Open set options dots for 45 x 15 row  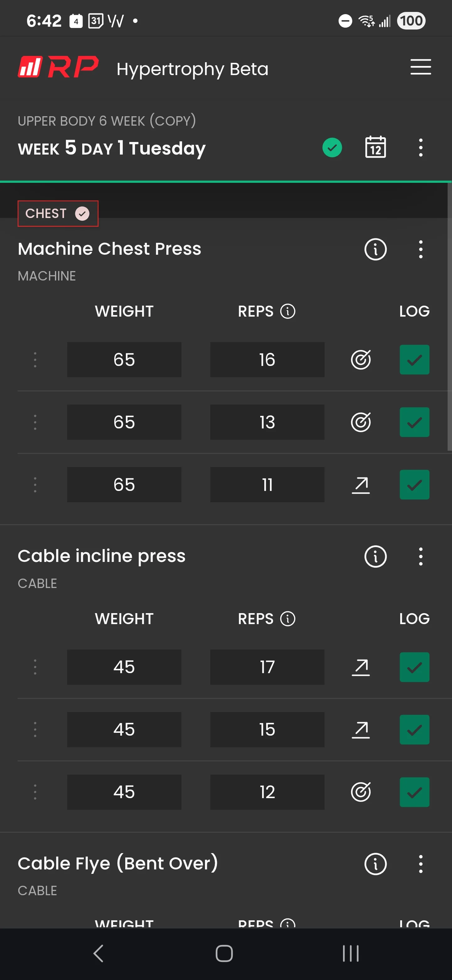(35, 730)
